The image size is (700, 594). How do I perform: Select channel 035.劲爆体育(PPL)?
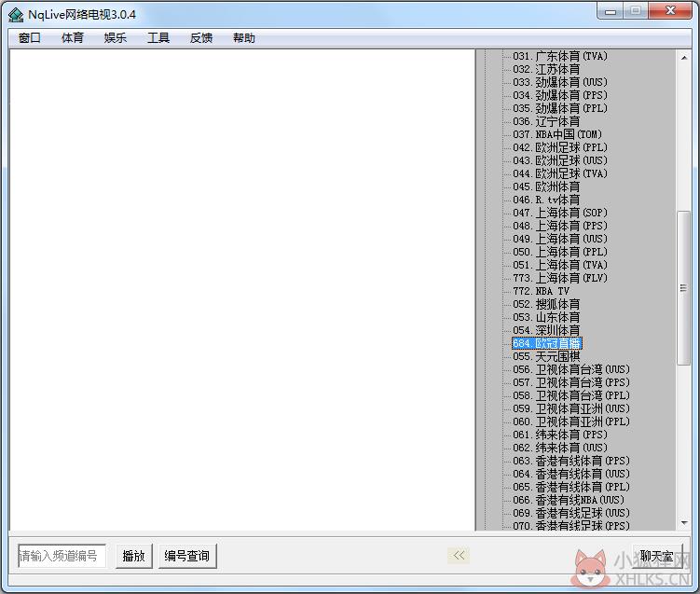click(560, 108)
